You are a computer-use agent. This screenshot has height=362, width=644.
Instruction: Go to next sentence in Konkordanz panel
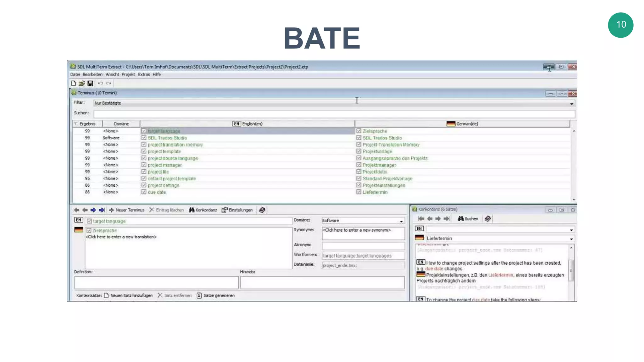[x=438, y=219]
